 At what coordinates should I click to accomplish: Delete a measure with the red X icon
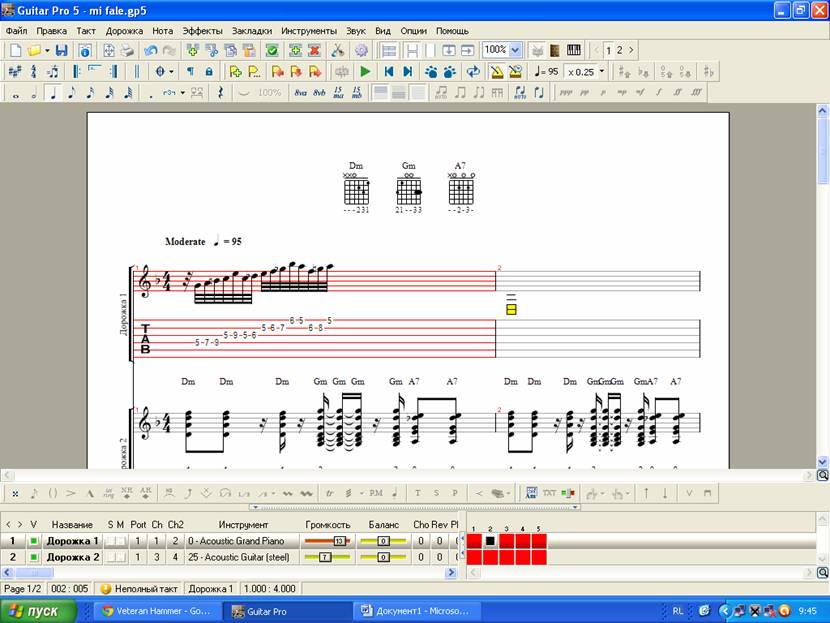click(314, 51)
